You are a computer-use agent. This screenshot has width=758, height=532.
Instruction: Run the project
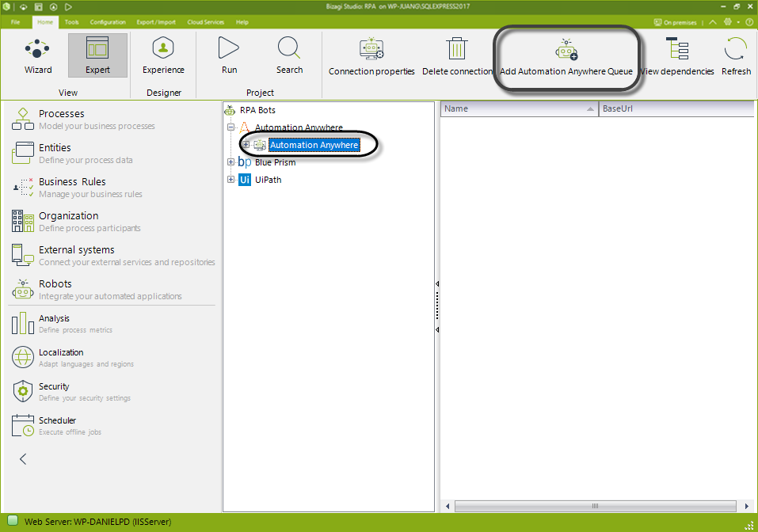[x=229, y=55]
